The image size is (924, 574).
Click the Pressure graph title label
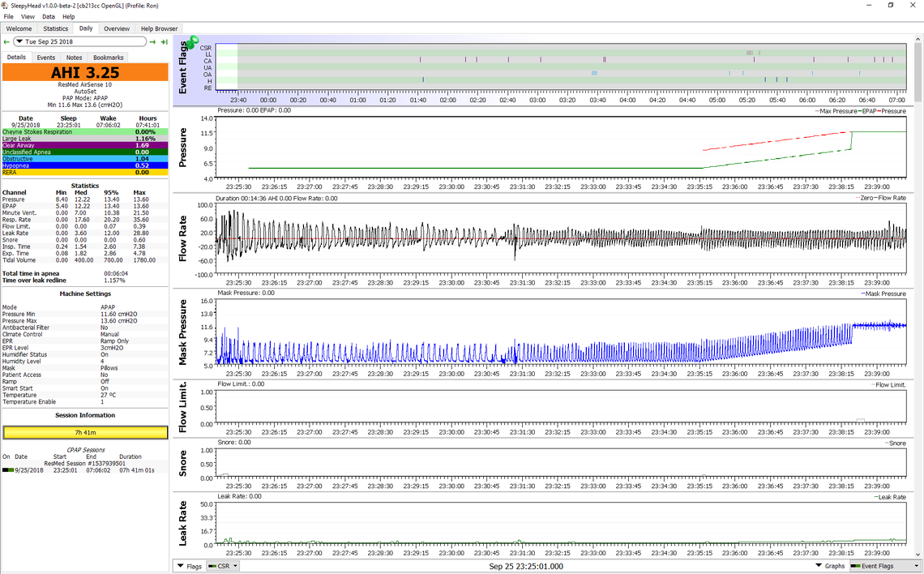(182, 148)
